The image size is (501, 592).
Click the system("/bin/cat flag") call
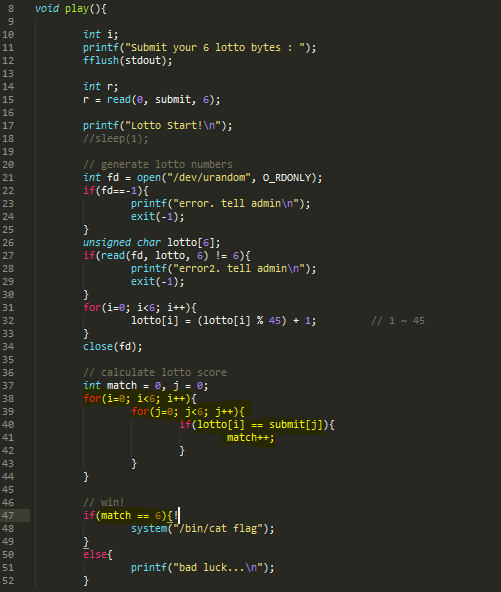202,529
